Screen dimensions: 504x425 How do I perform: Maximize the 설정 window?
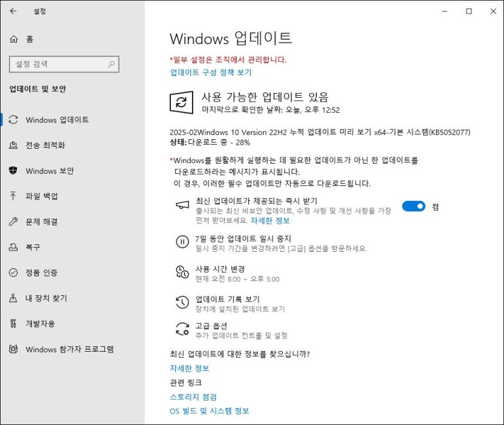coord(469,12)
